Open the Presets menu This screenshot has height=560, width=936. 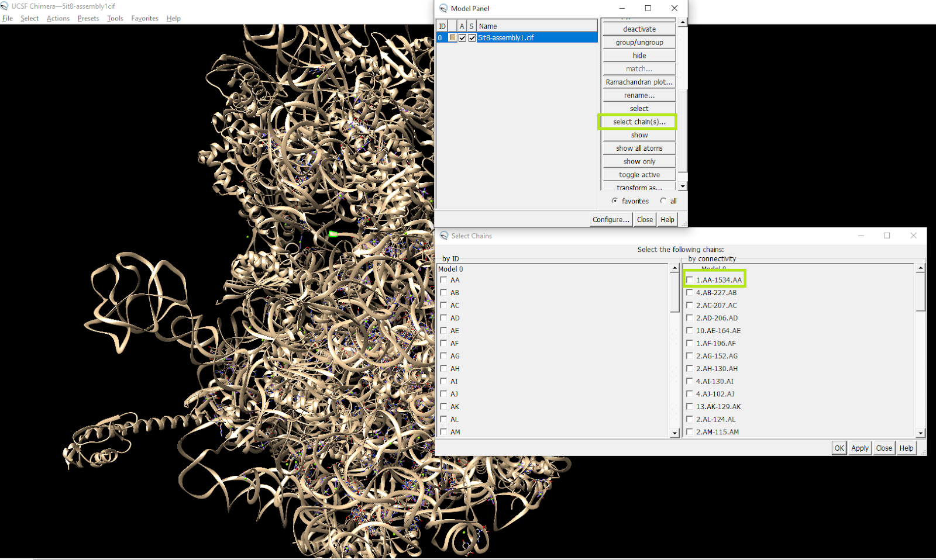(x=88, y=18)
